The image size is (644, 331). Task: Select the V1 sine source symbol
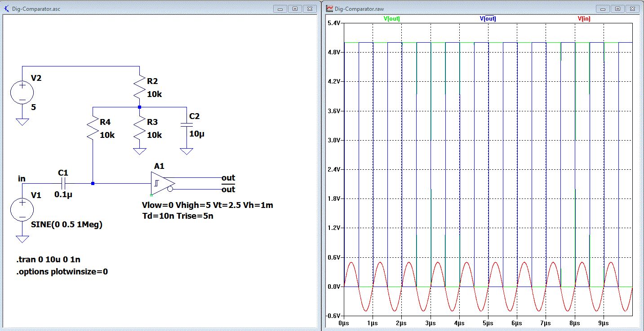(22, 210)
